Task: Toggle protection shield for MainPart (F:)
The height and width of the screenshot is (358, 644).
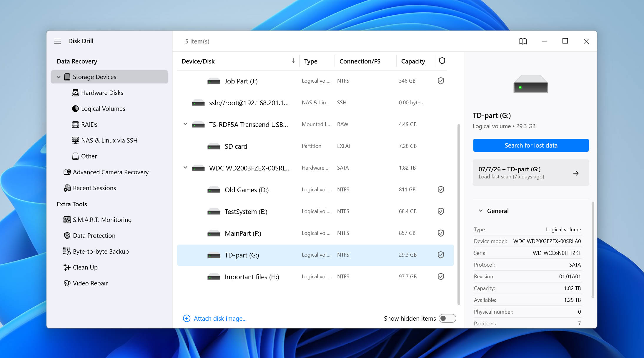Action: pyautogui.click(x=441, y=233)
